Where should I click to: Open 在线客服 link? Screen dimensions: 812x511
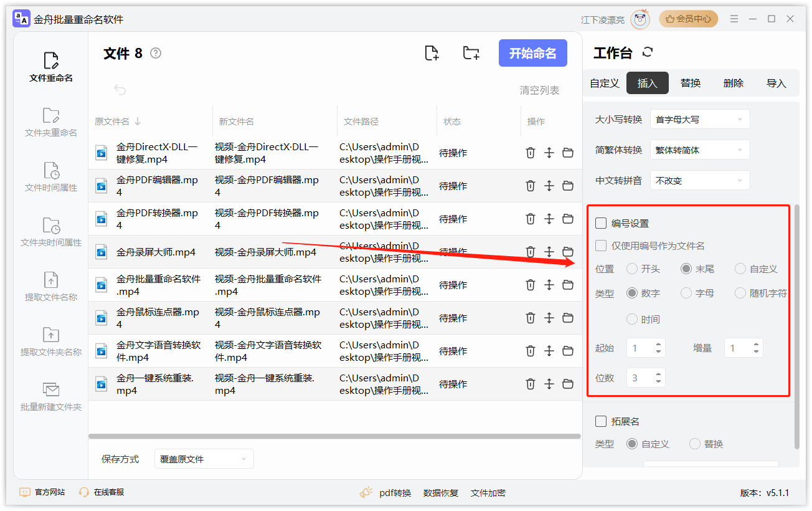coord(101,492)
